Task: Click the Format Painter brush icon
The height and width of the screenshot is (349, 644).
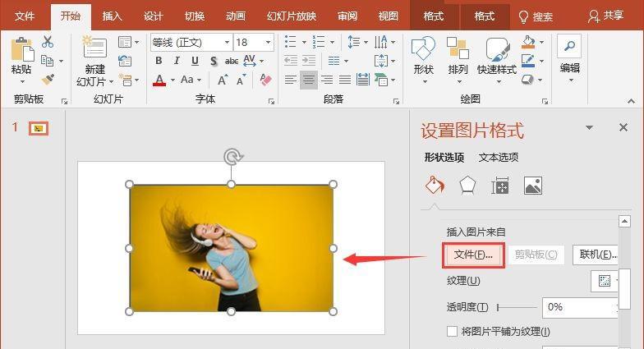Action: 48,80
